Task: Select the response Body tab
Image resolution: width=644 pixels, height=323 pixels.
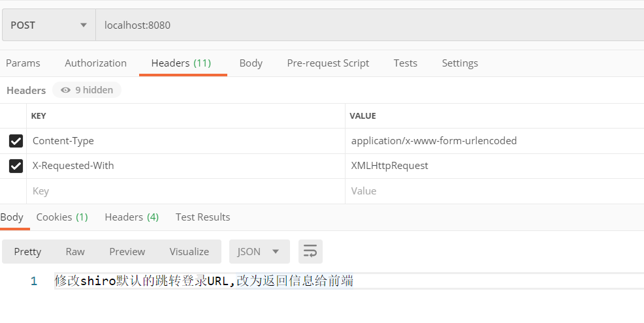Action: (12, 217)
